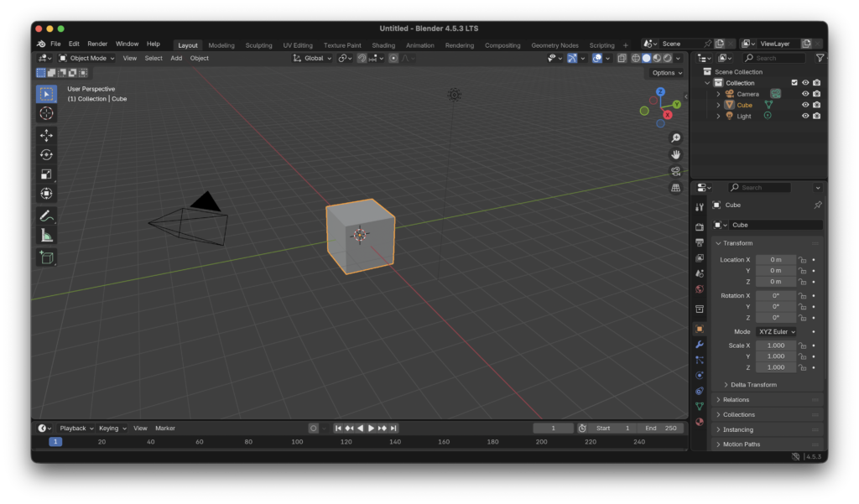Image resolution: width=859 pixels, height=504 pixels.
Task: Open the XYZ Euler rotation mode dropdown
Action: coord(777,331)
